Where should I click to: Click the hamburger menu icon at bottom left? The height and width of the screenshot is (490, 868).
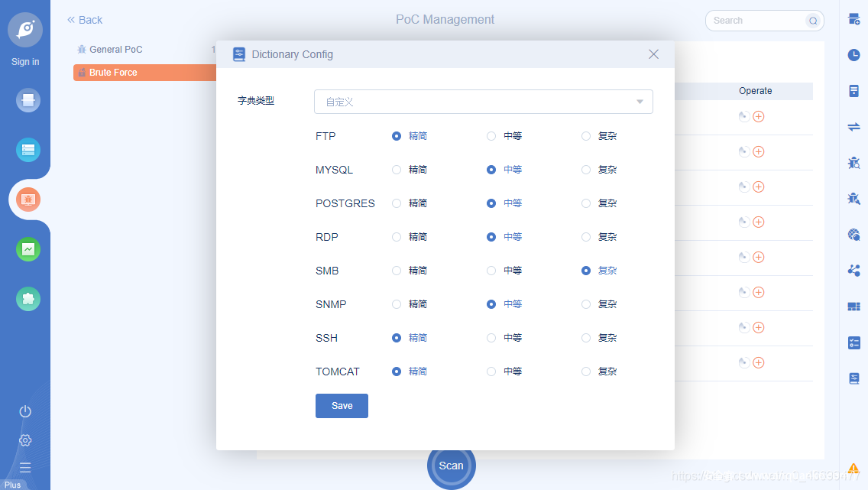click(25, 467)
